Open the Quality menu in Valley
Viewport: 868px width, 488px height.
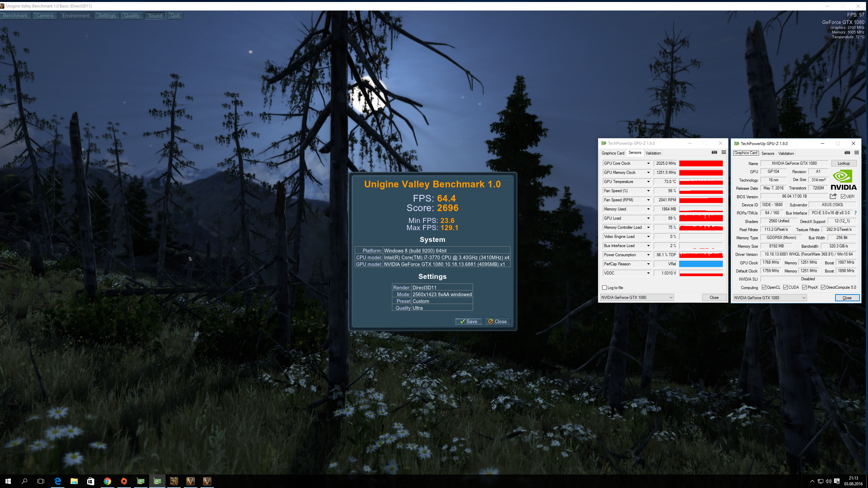point(132,16)
